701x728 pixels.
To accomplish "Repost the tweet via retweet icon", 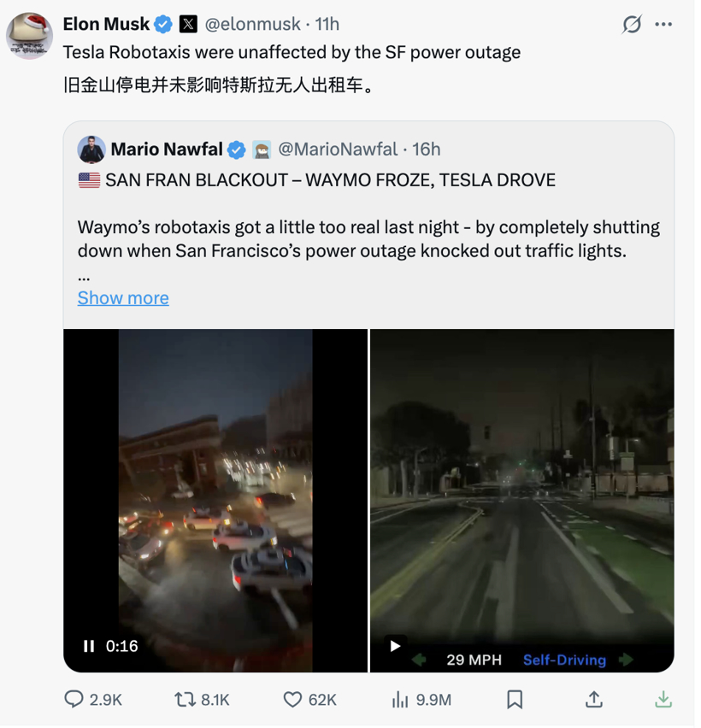I will click(x=185, y=700).
